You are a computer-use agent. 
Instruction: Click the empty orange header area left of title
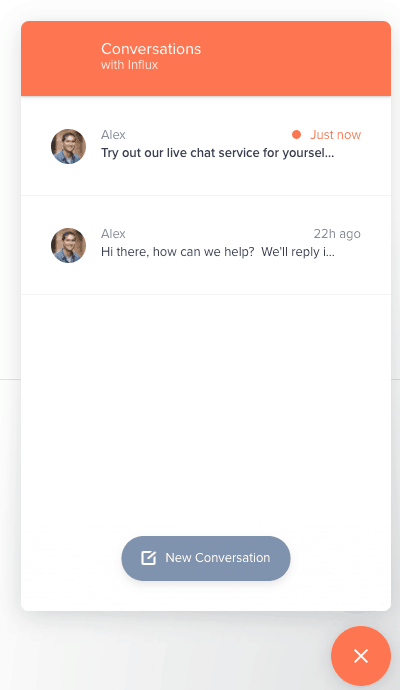click(x=61, y=58)
